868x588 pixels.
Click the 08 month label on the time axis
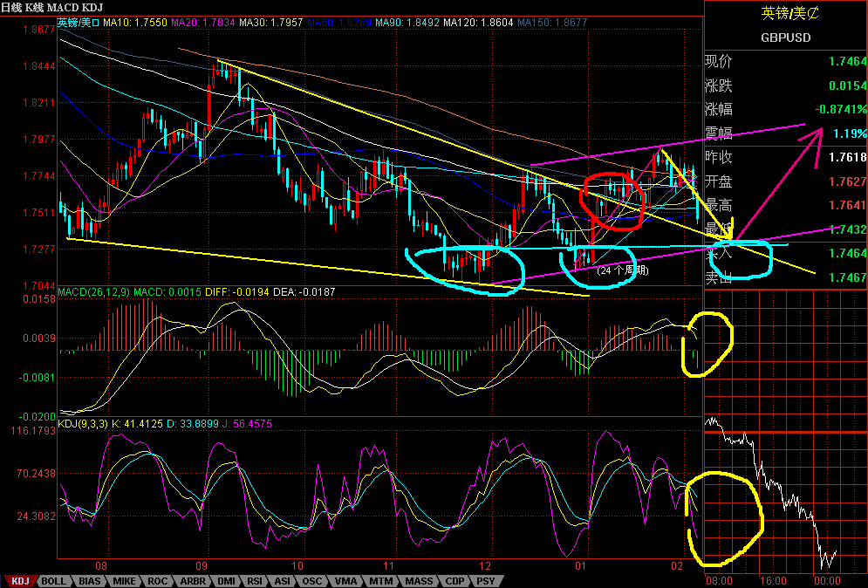coord(100,566)
